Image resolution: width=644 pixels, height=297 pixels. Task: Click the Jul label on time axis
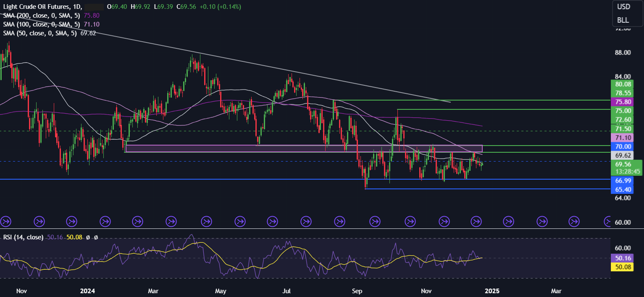tap(287, 291)
